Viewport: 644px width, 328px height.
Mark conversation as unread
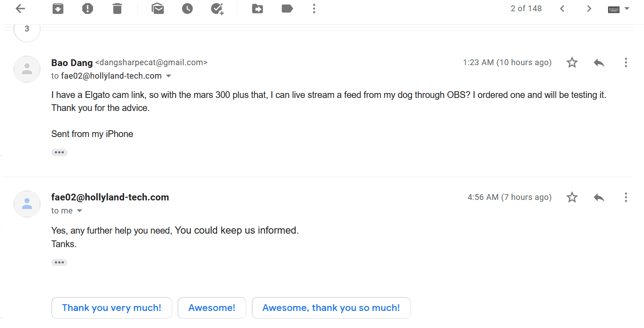click(158, 9)
